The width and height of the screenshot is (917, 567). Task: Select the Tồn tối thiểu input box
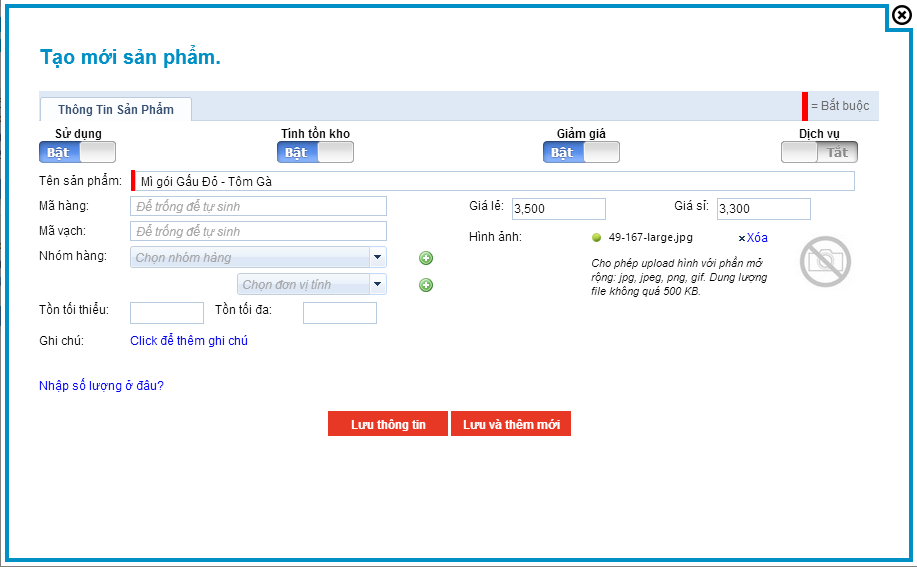[x=167, y=313]
